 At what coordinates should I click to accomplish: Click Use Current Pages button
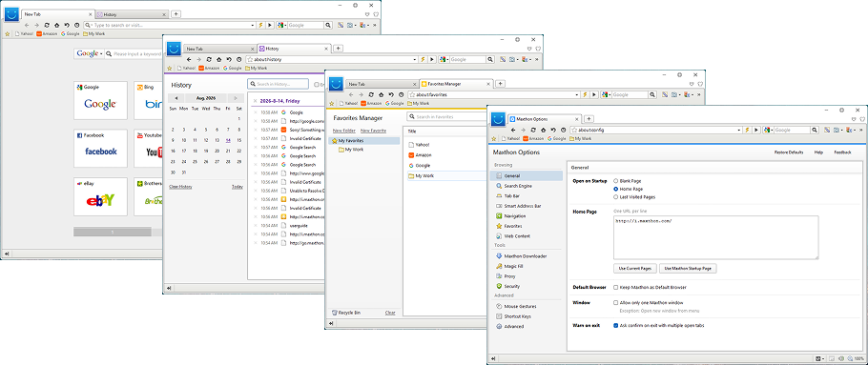tap(635, 268)
